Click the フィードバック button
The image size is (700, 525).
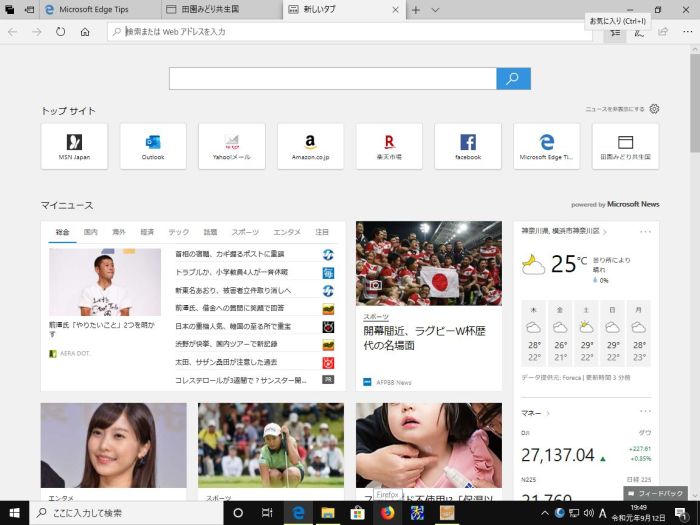tap(656, 494)
